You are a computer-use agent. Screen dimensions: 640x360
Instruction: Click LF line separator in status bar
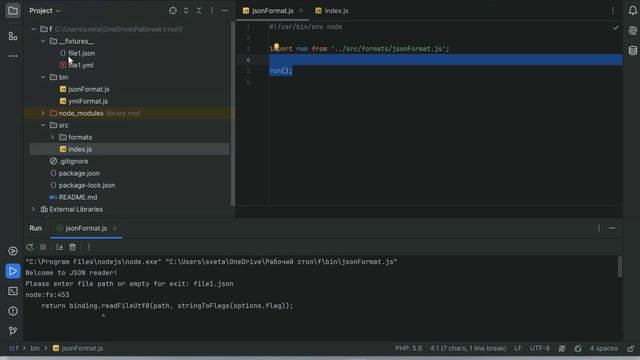tap(518, 349)
